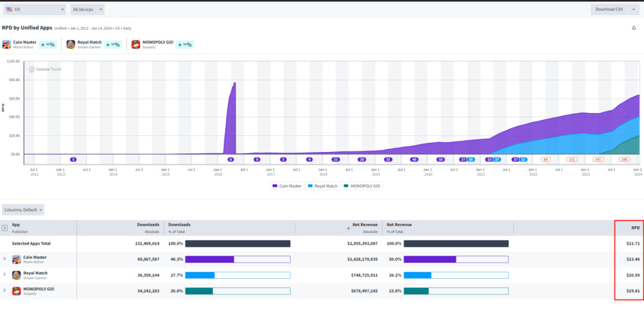This screenshot has width=644, height=314.
Task: Click the Net Revenue sort arrow icon
Action: pyautogui.click(x=348, y=228)
